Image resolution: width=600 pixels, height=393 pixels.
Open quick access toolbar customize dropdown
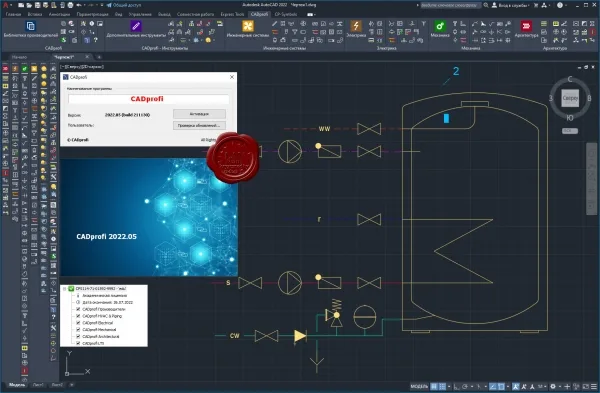102,5
